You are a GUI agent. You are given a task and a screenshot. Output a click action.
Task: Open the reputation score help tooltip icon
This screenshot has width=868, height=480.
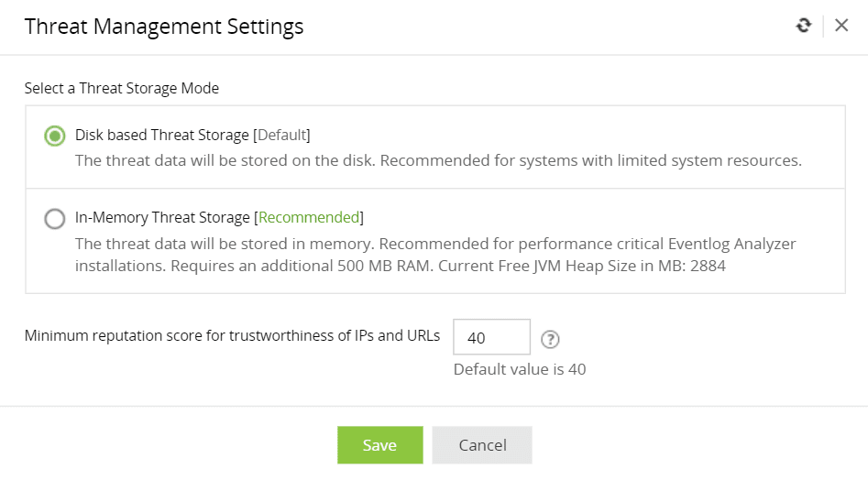[x=550, y=340]
